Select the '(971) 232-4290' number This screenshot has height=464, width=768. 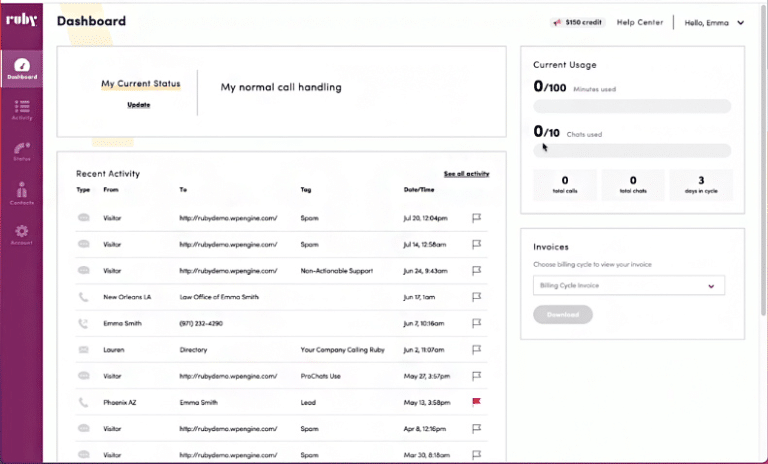(x=201, y=323)
